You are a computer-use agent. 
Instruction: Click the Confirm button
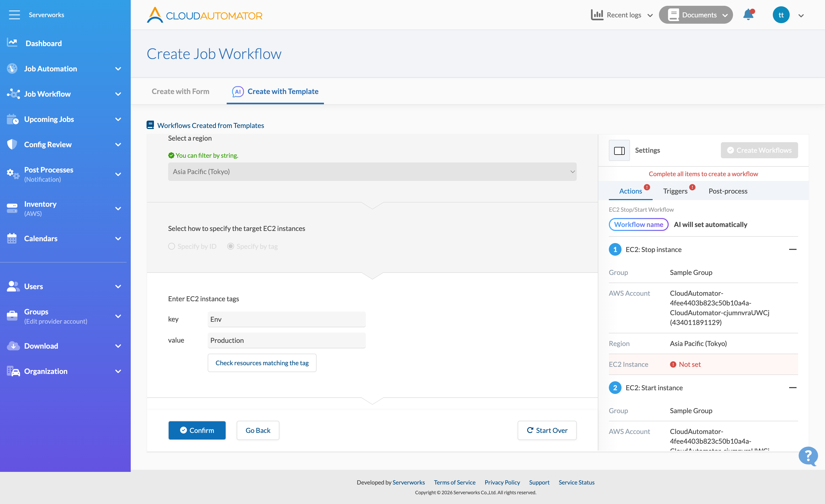(197, 430)
